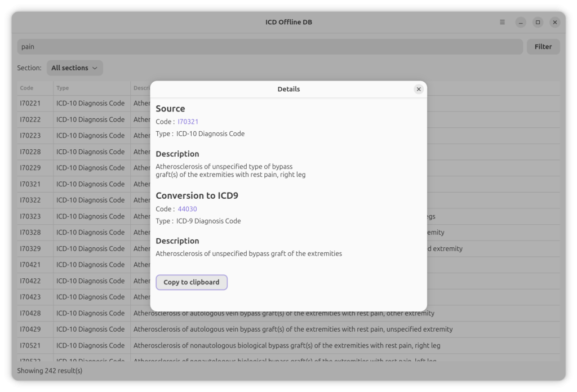The width and height of the screenshot is (577, 392).
Task: Click the search field containing 'pain'
Action: 270,47
